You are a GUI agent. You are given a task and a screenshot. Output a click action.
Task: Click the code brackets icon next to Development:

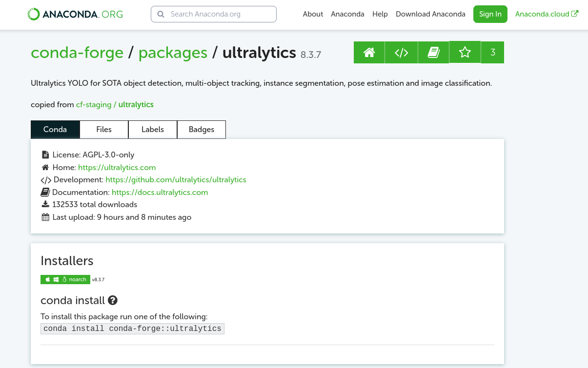[46, 180]
